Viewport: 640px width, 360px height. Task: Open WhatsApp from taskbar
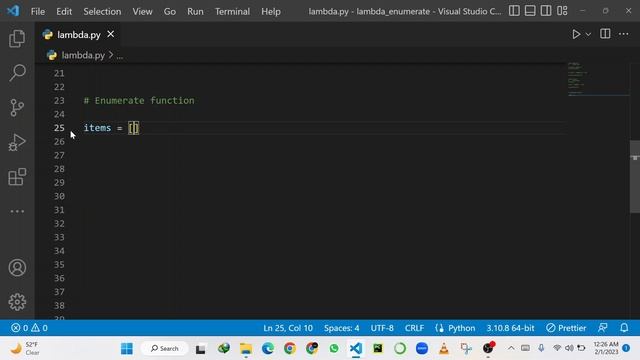tap(334, 349)
